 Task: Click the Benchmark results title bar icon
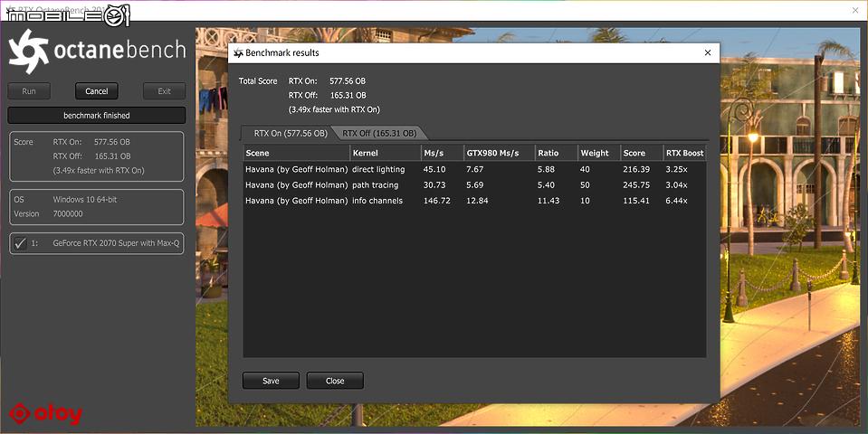[238, 53]
